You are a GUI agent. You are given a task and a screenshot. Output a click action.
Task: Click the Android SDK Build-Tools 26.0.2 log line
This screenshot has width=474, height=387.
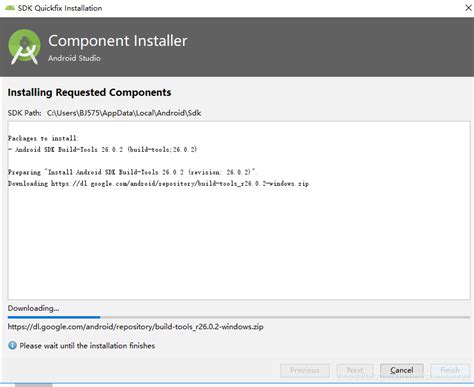[x=102, y=149]
